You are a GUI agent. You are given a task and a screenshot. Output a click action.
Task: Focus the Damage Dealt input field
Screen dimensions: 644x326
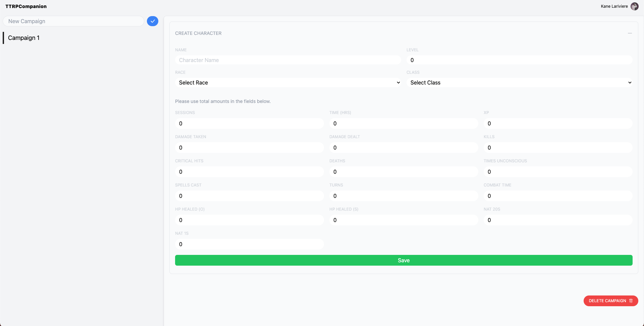[404, 148]
